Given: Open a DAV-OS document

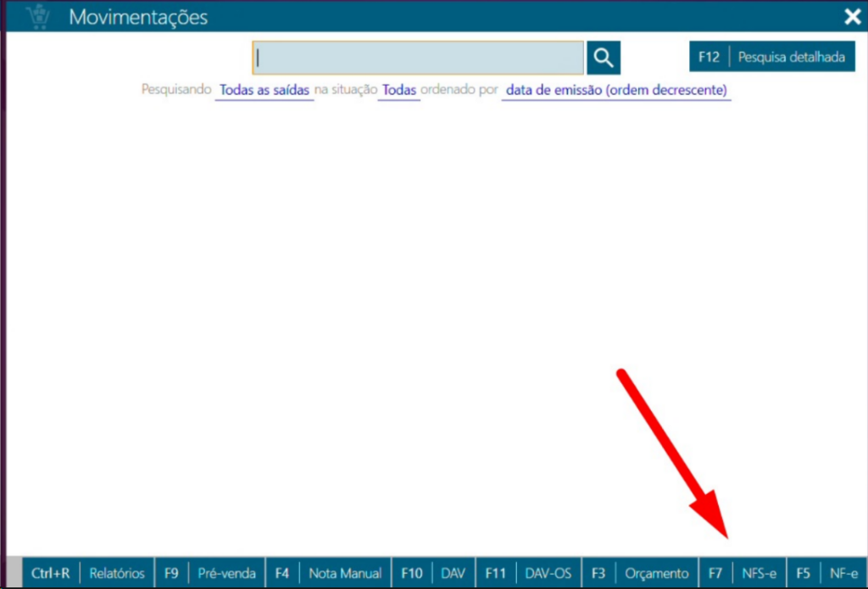Looking at the screenshot, I should coord(548,574).
